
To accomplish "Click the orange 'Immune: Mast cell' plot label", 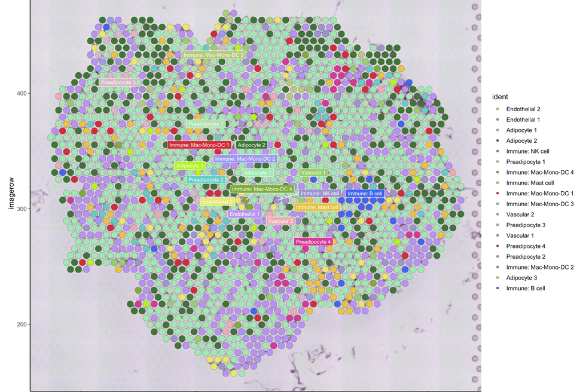I will [317, 207].
